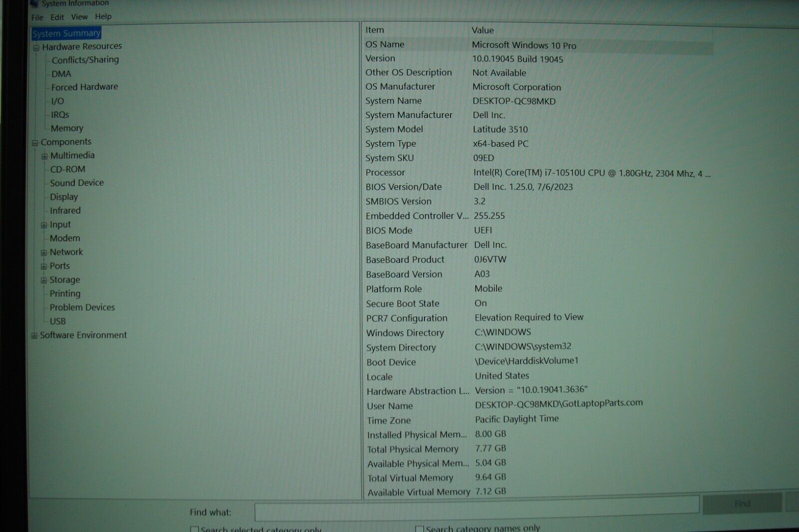This screenshot has width=799, height=532.
Task: Click the System Information title bar icon
Action: pyautogui.click(x=34, y=3)
